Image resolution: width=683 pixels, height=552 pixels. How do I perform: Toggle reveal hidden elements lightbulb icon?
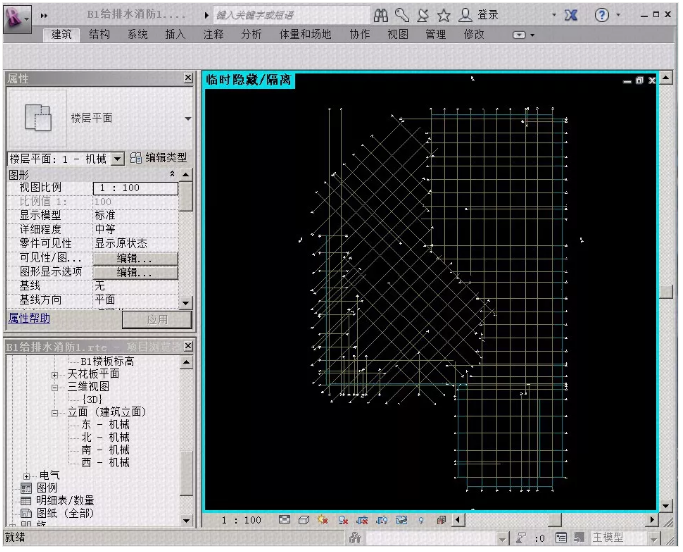click(421, 520)
